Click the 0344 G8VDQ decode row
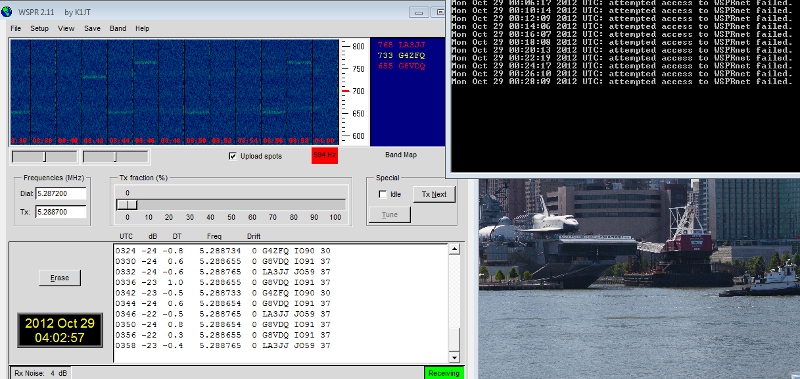 point(223,304)
